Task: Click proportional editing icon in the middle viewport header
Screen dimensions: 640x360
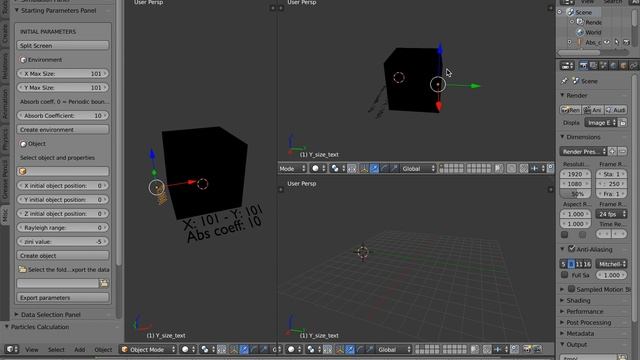Action: pos(511,168)
